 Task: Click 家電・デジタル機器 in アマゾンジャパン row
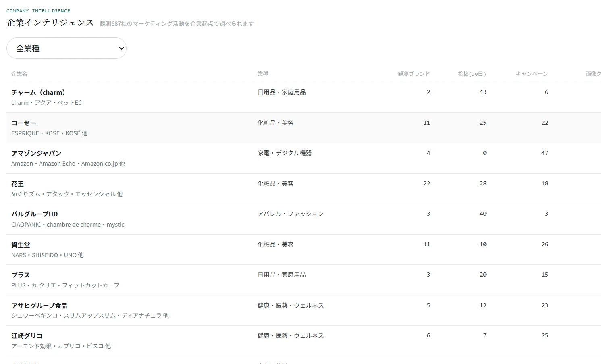coord(285,153)
